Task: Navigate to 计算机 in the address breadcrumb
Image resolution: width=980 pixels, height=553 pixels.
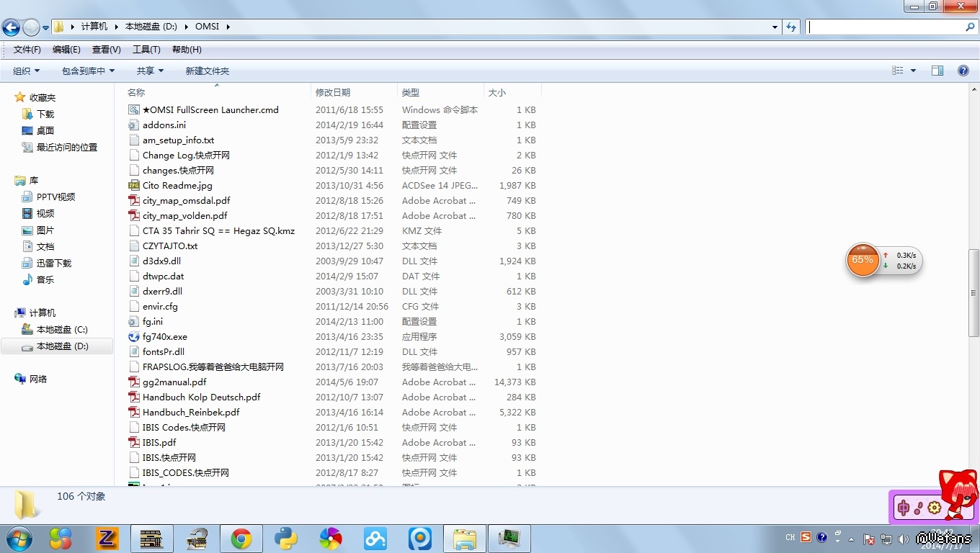Action: pyautogui.click(x=94, y=27)
